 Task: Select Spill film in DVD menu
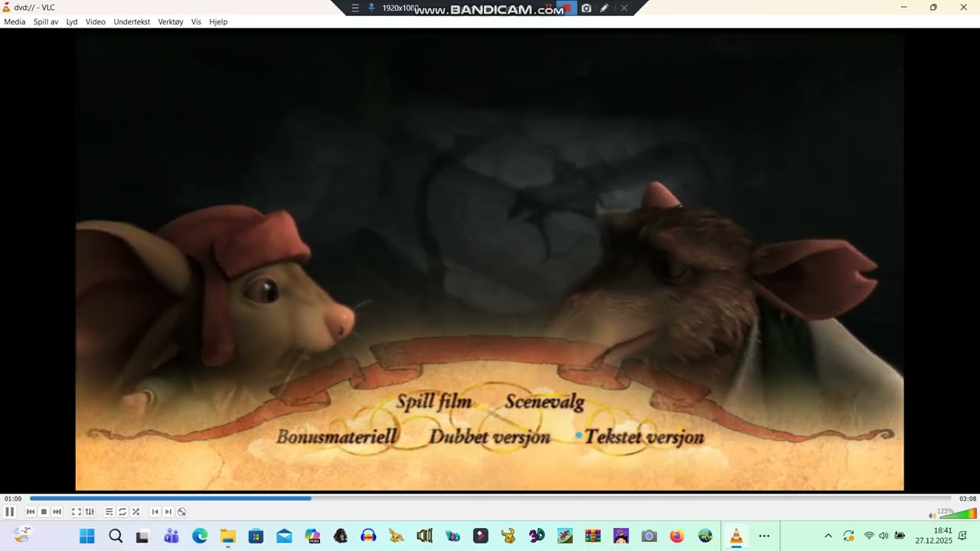(433, 403)
